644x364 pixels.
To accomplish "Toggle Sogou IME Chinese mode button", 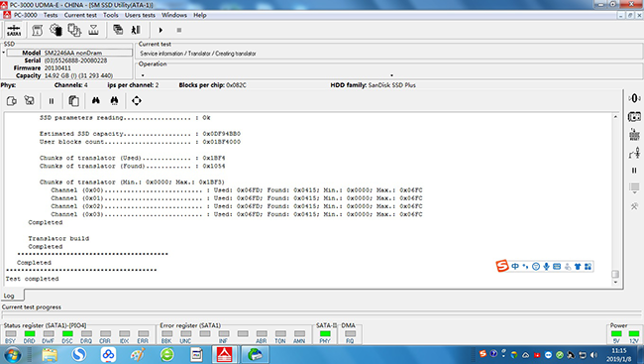I will pyautogui.click(x=515, y=267).
